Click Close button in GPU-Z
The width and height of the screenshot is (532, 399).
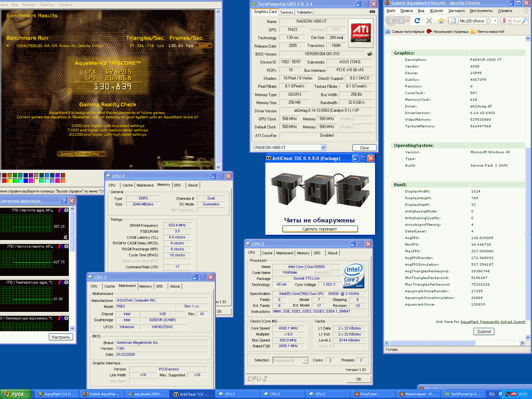[364, 148]
